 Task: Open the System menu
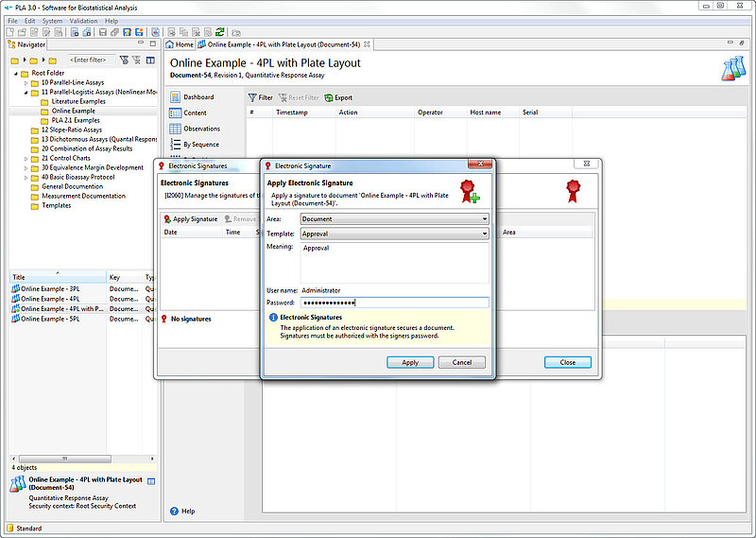(x=52, y=21)
